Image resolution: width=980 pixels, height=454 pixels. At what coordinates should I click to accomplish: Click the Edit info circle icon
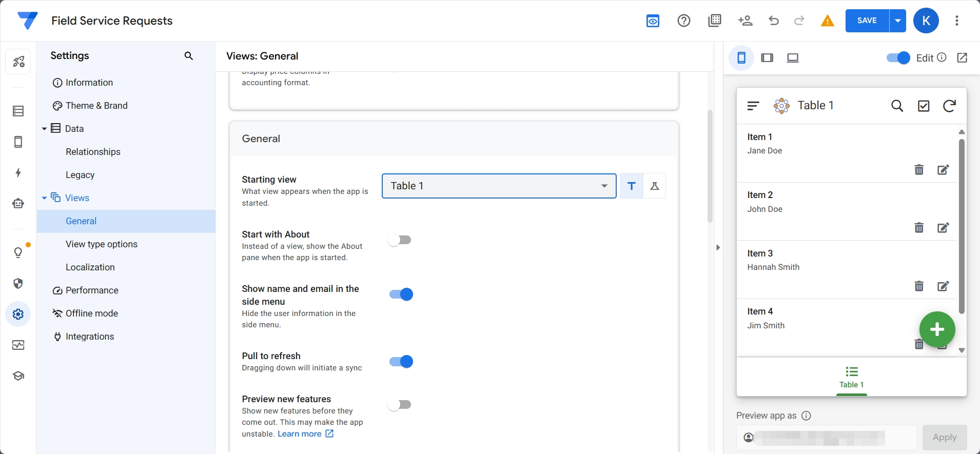pyautogui.click(x=942, y=57)
